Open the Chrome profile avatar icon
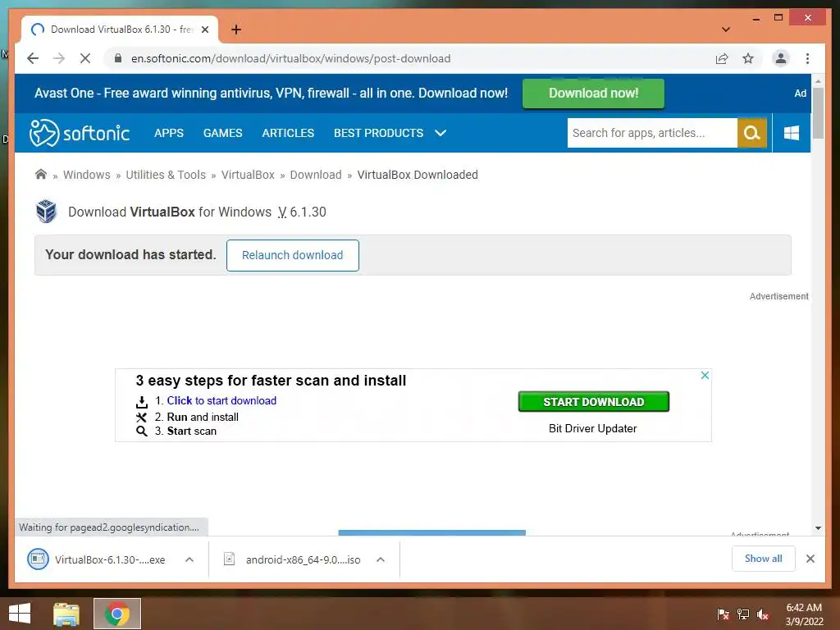 tap(781, 58)
